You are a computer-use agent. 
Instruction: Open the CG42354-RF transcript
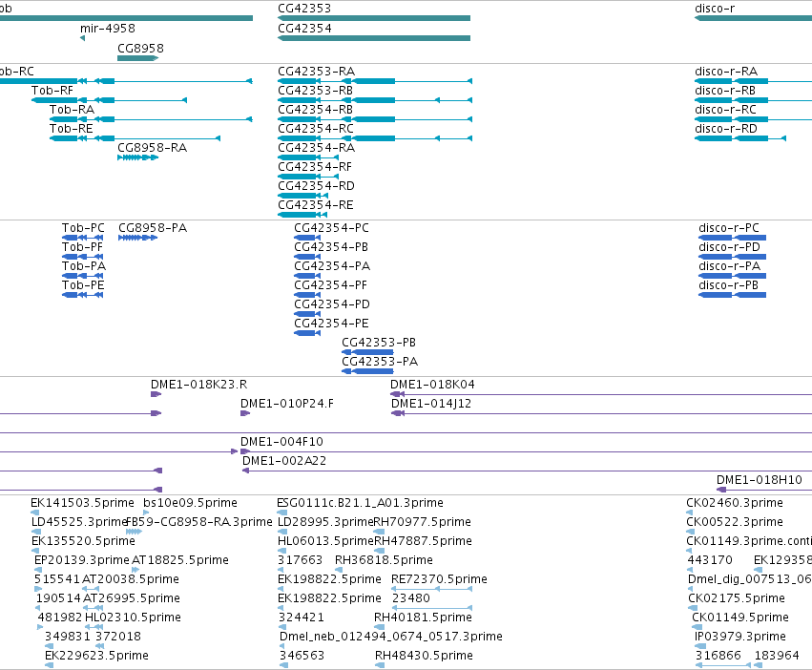pos(308,177)
